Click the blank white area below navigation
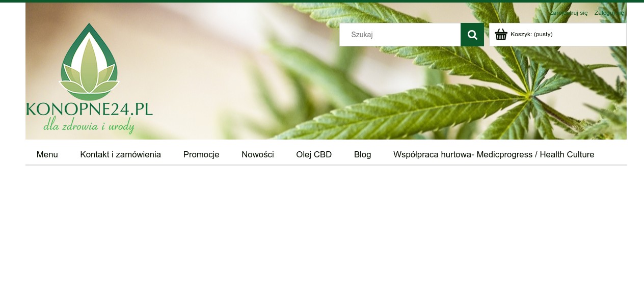644x301 pixels. (326, 233)
